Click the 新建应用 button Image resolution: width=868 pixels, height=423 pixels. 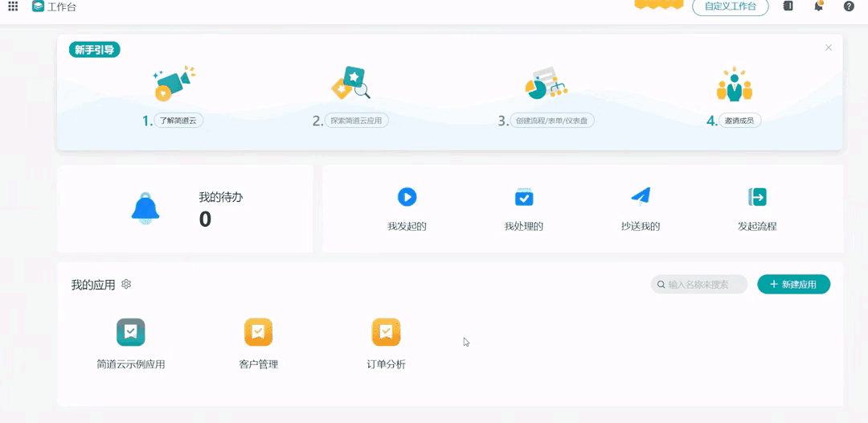point(793,285)
